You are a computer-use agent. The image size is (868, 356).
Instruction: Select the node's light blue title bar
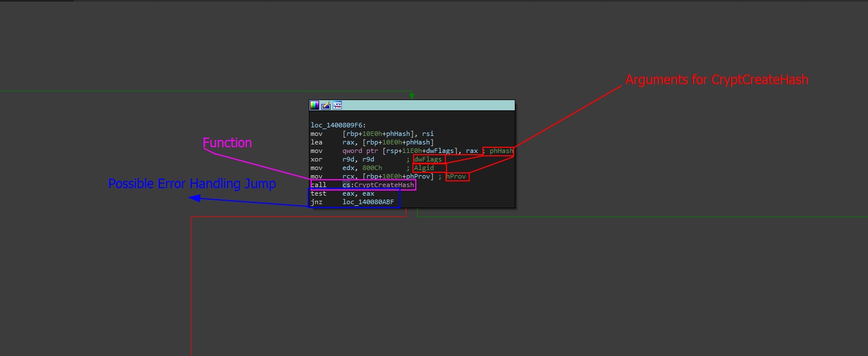tap(427, 105)
